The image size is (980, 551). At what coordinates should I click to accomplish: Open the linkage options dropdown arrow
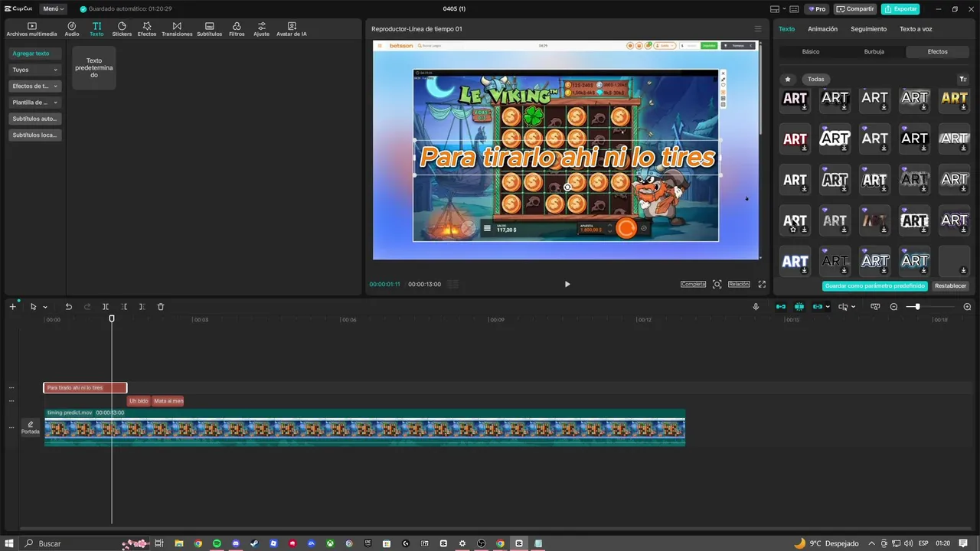828,307
